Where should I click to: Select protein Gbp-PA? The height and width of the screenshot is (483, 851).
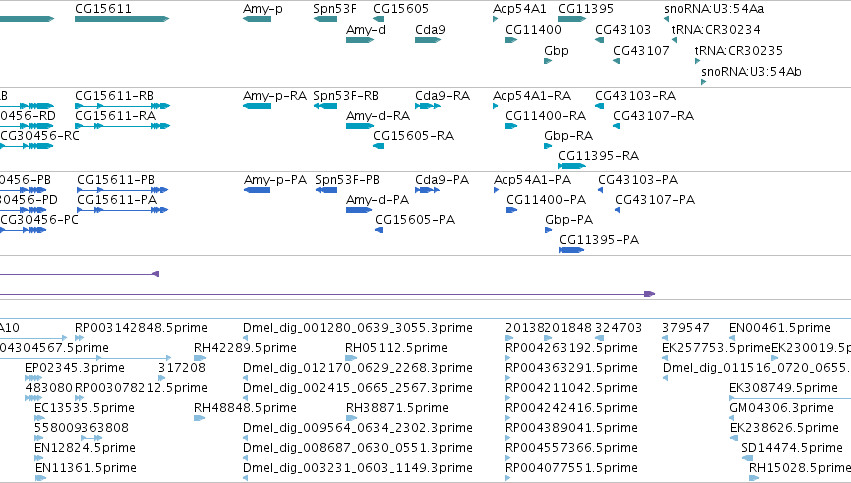(x=549, y=230)
